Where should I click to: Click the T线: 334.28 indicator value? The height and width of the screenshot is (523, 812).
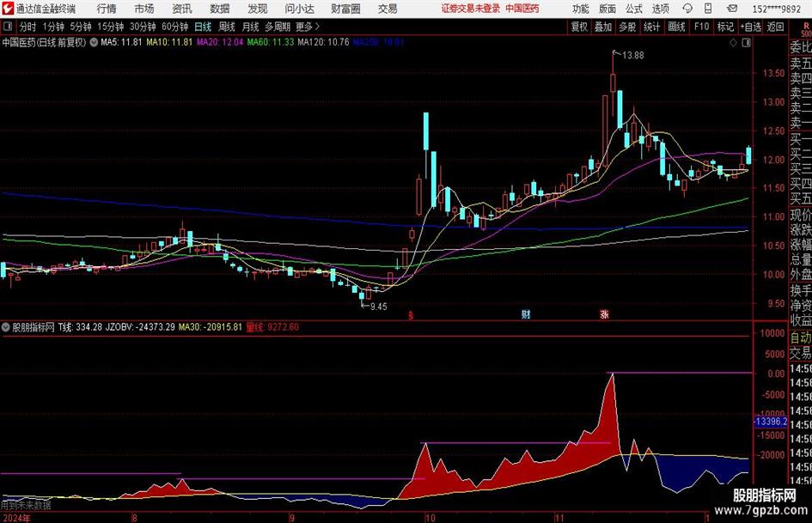tap(80, 326)
